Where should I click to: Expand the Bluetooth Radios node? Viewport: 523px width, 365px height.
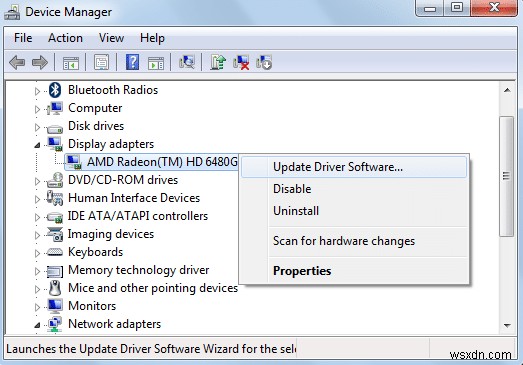coord(37,91)
